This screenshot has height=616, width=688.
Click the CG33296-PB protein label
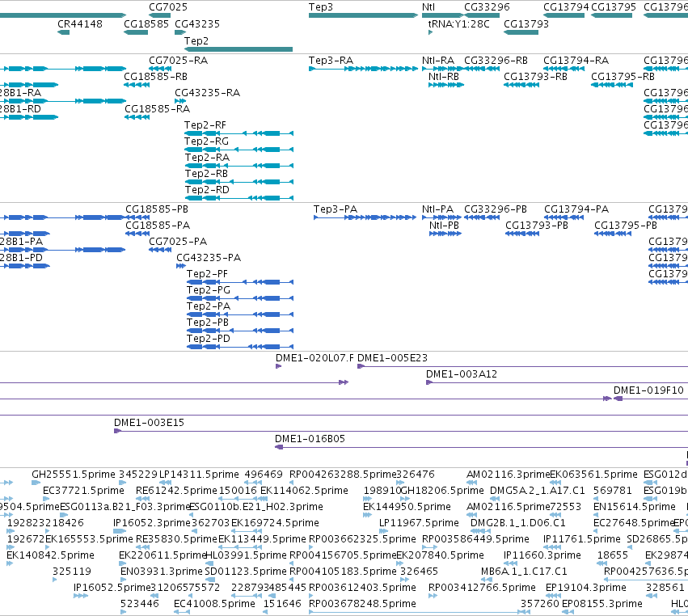click(496, 209)
